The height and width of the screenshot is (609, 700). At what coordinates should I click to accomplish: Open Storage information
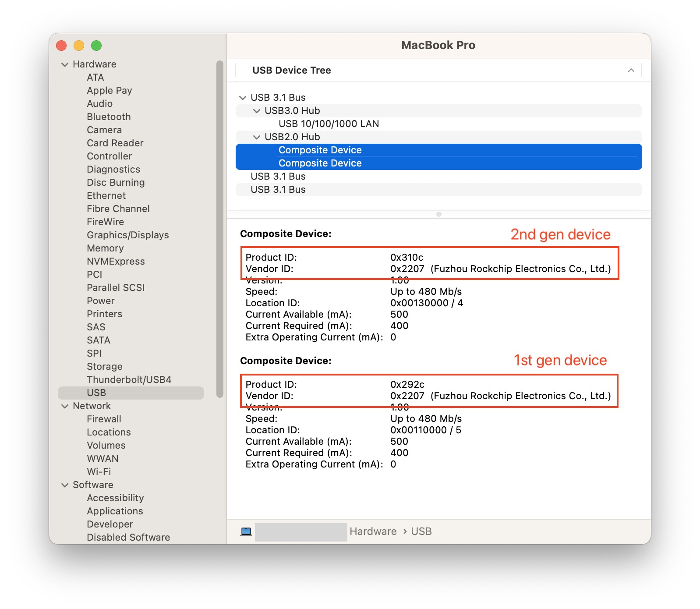pyautogui.click(x=104, y=367)
